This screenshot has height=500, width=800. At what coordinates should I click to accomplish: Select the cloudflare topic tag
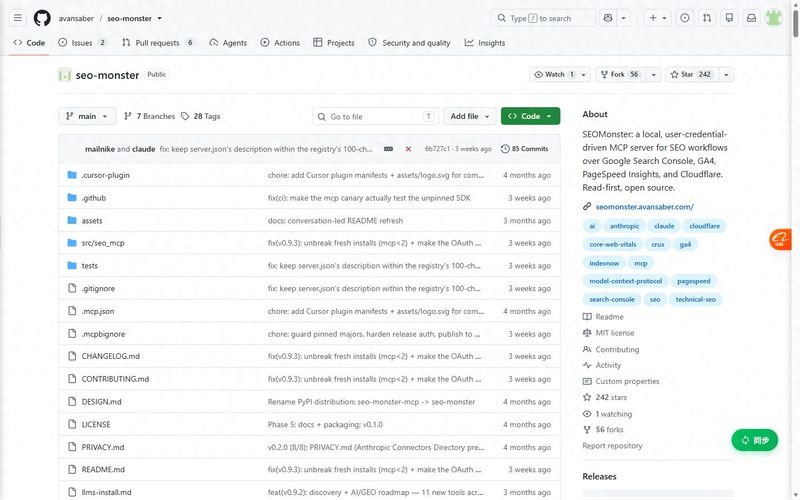[x=705, y=226]
